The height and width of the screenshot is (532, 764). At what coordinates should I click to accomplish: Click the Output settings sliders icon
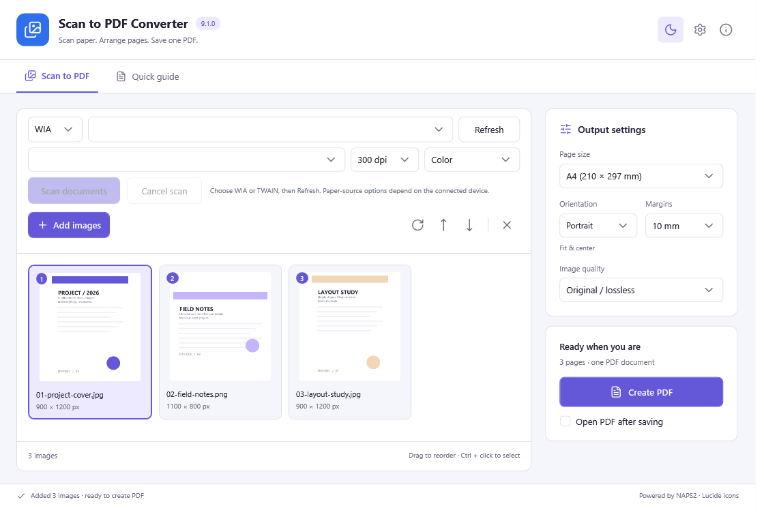coord(565,129)
